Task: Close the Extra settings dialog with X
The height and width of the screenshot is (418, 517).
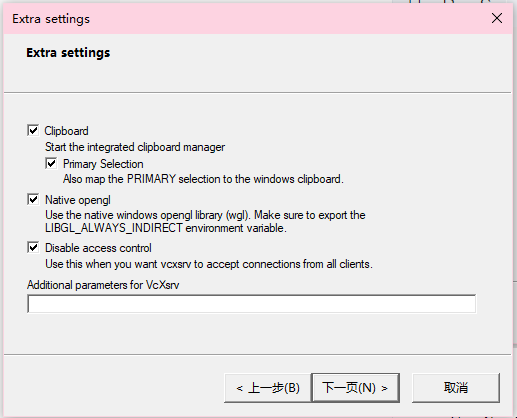Action: 497,18
